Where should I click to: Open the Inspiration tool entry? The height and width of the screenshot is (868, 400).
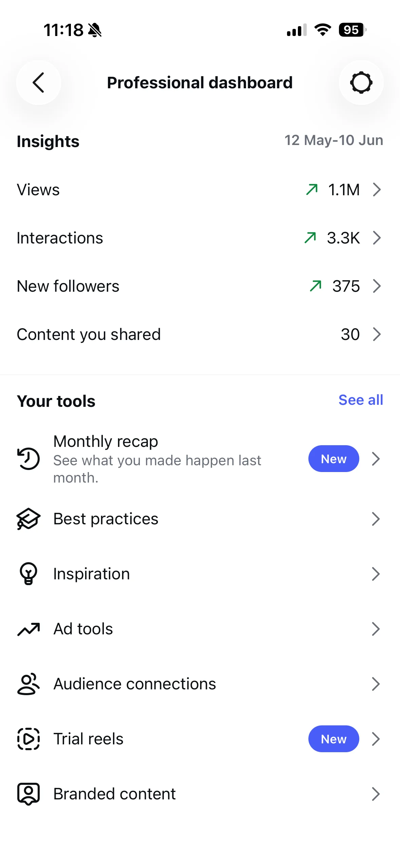point(200,574)
